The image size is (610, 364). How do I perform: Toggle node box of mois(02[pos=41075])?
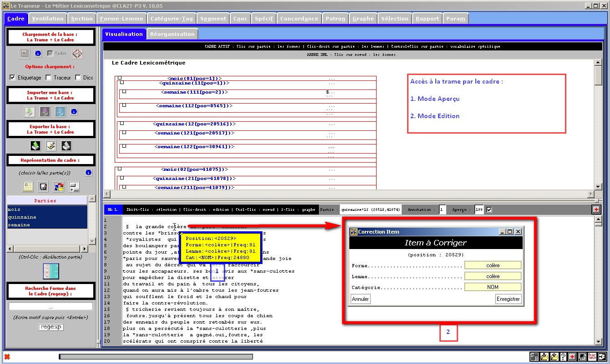click(120, 169)
